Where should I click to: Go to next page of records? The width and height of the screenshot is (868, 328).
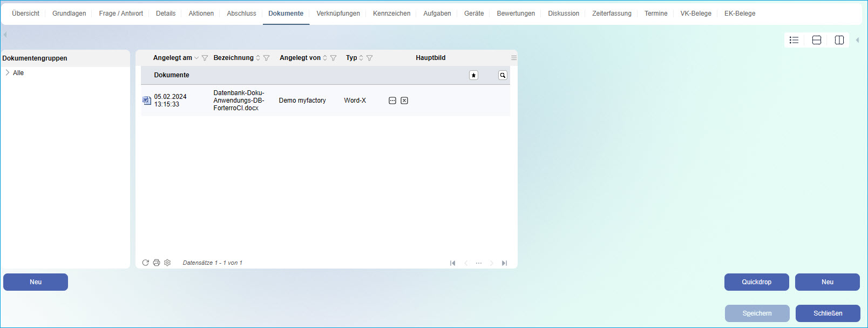492,263
